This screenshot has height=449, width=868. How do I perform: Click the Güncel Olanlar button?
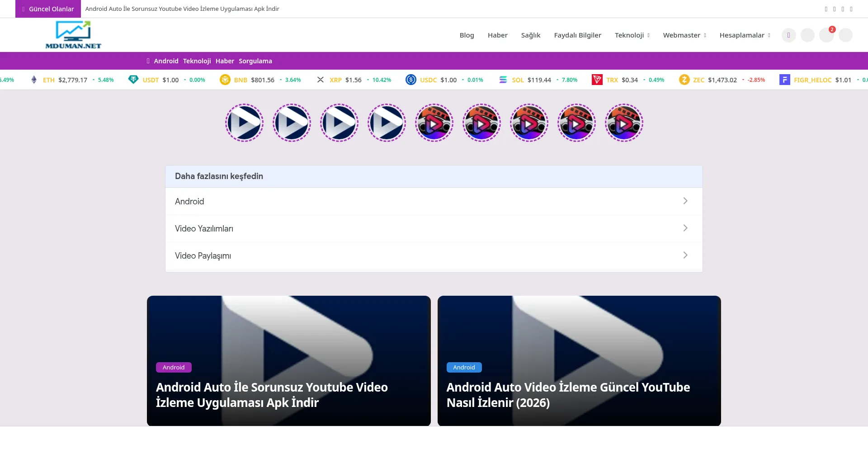pyautogui.click(x=48, y=9)
